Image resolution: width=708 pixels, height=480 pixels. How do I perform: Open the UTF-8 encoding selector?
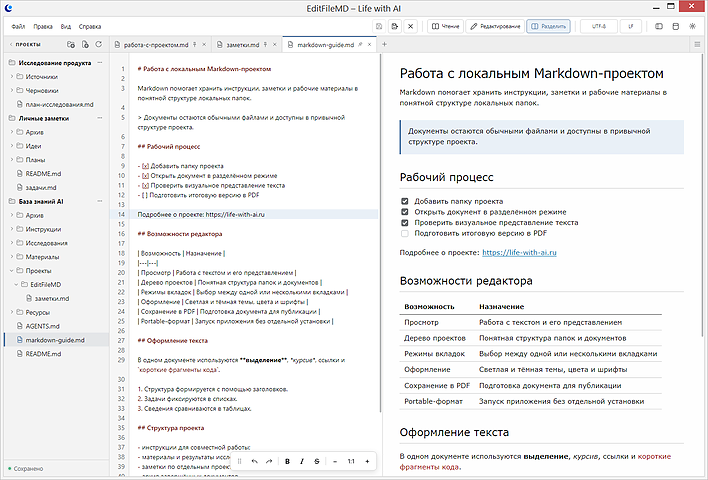tap(599, 26)
